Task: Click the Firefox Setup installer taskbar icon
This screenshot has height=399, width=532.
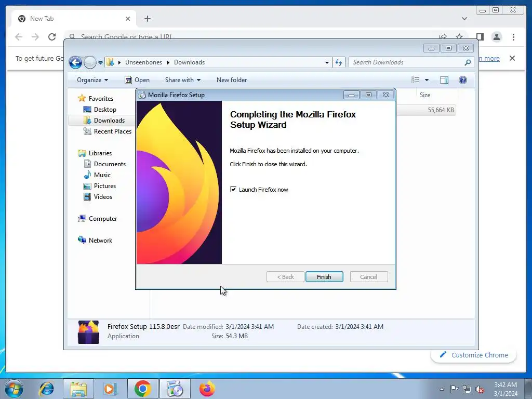Action: 175,389
